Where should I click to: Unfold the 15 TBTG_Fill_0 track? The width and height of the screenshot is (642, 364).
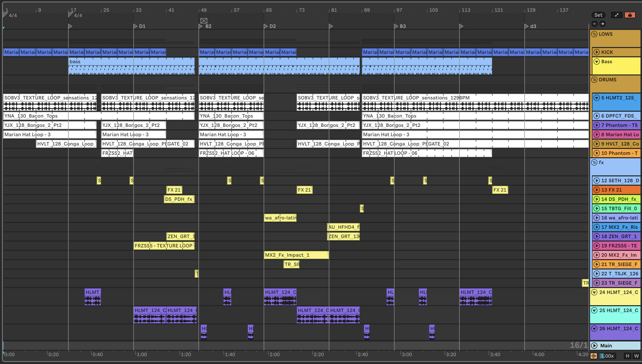click(x=597, y=208)
